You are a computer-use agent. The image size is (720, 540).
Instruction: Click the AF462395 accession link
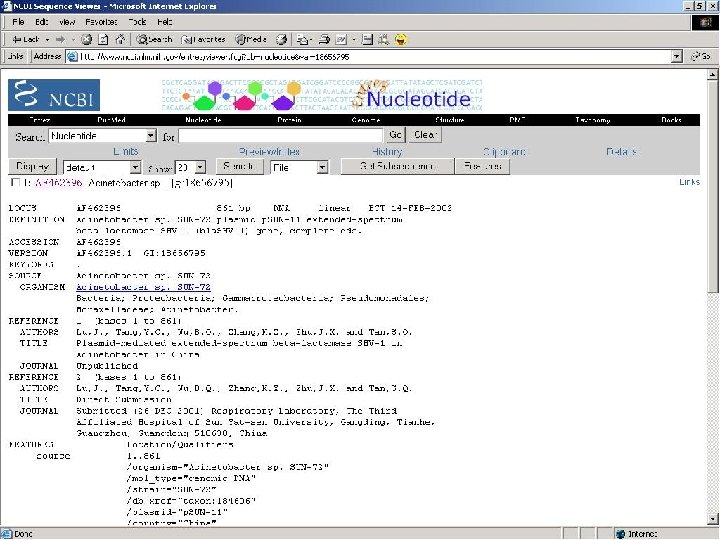(59, 183)
